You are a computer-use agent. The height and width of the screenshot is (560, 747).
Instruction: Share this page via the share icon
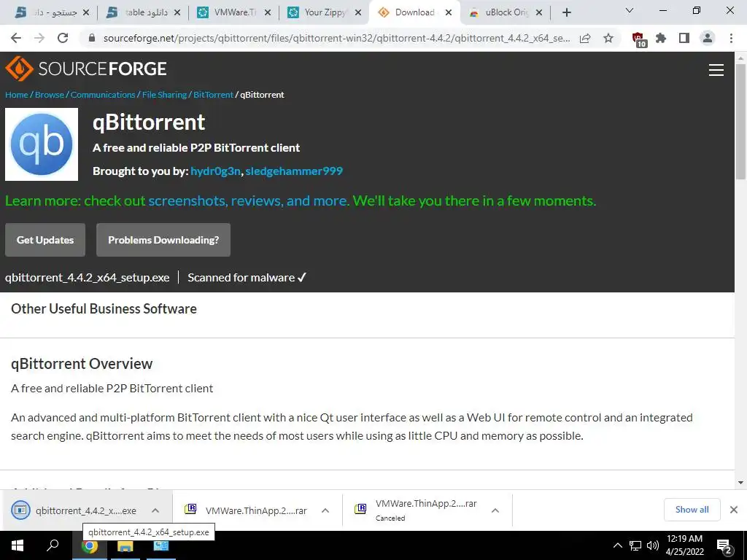click(585, 38)
